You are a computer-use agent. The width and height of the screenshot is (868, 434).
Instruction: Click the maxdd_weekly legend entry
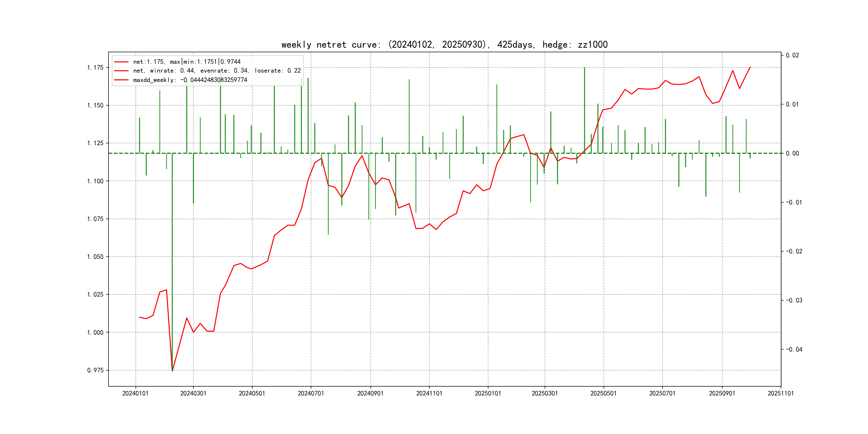point(190,80)
